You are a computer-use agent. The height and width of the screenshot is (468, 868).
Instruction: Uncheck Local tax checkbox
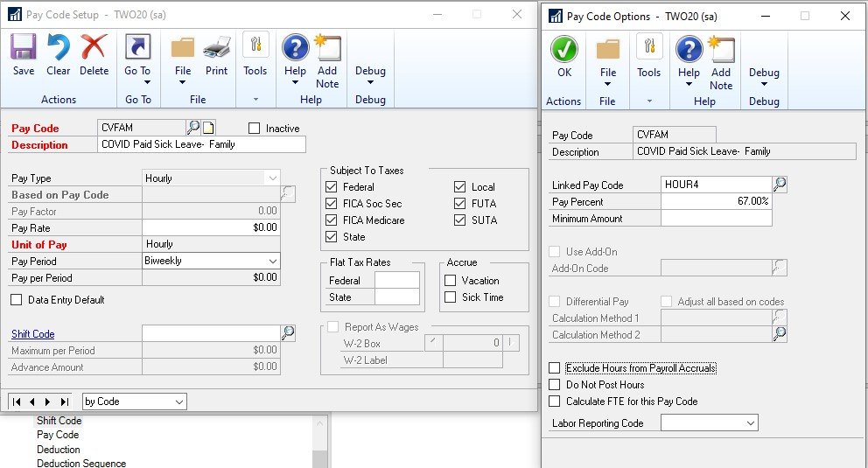click(459, 187)
